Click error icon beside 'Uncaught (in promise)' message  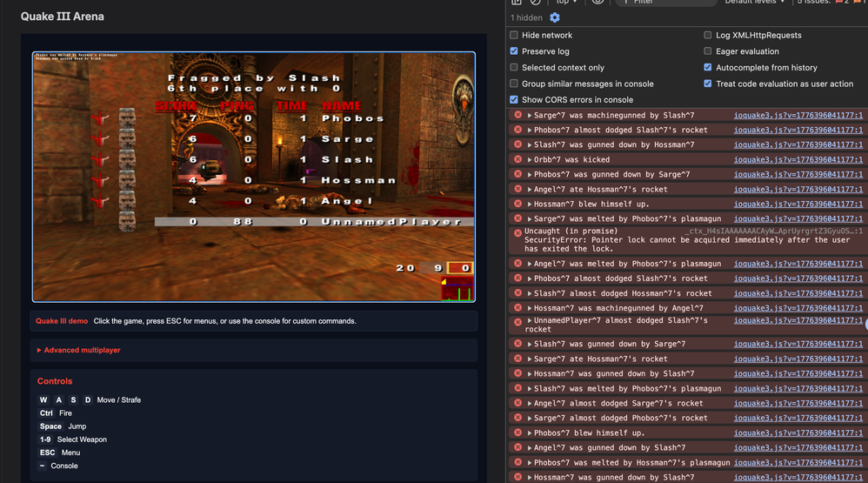(x=517, y=233)
